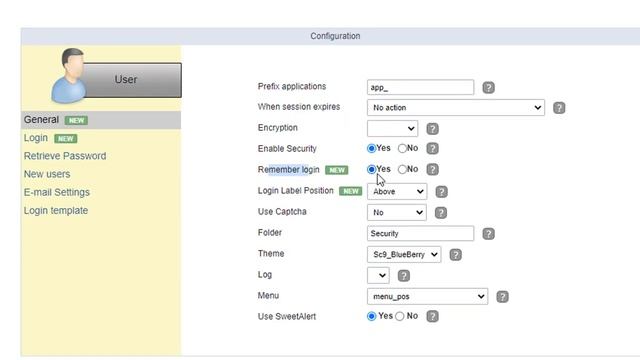
Task: Open the When session expires dropdown
Action: coord(456,107)
